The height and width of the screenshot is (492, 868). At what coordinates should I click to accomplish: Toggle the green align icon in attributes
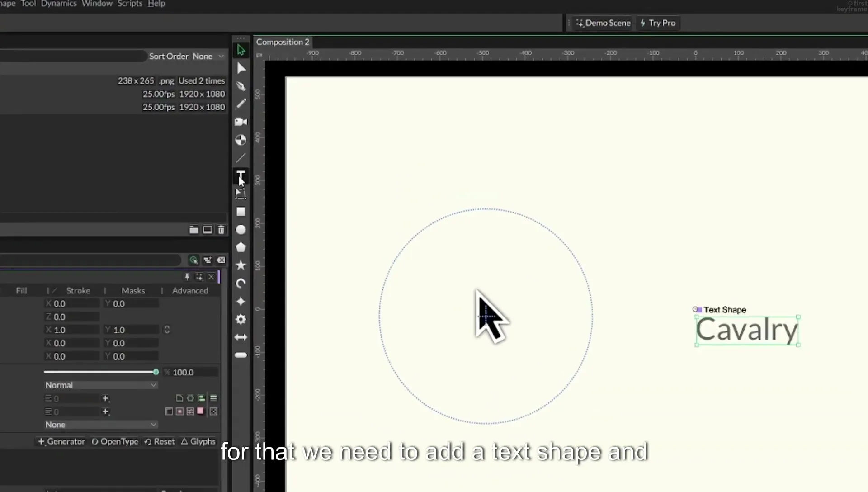(201, 398)
